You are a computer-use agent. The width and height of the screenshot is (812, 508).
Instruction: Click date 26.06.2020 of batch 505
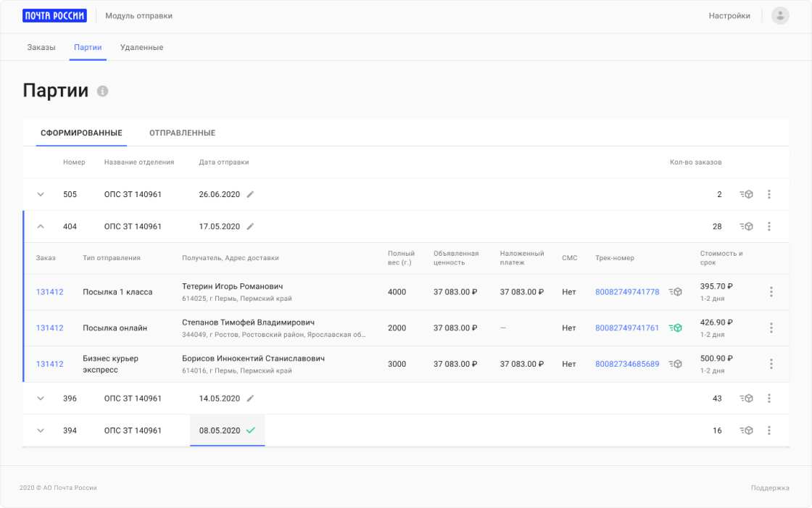(220, 194)
